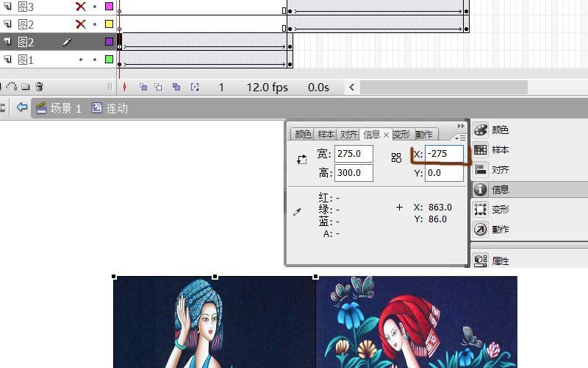Screen dimensions: 588x368
Task: Toggle onion skin outlines mode
Action: click(158, 87)
